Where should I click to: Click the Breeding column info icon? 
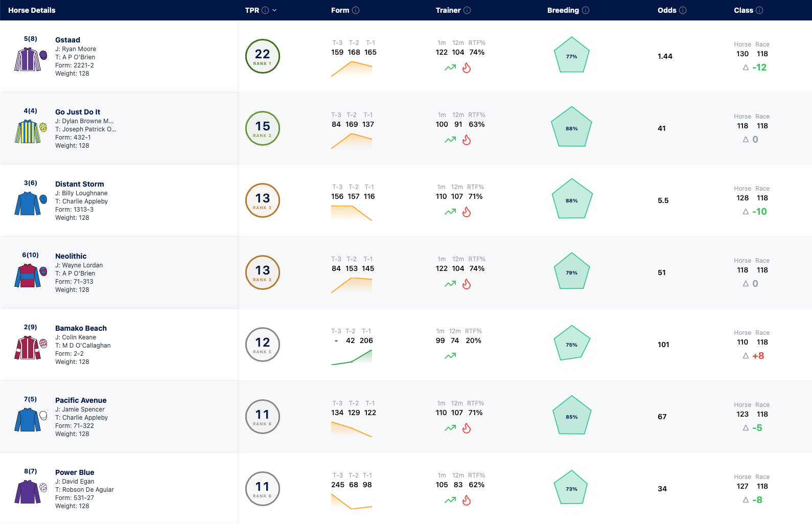tap(586, 10)
